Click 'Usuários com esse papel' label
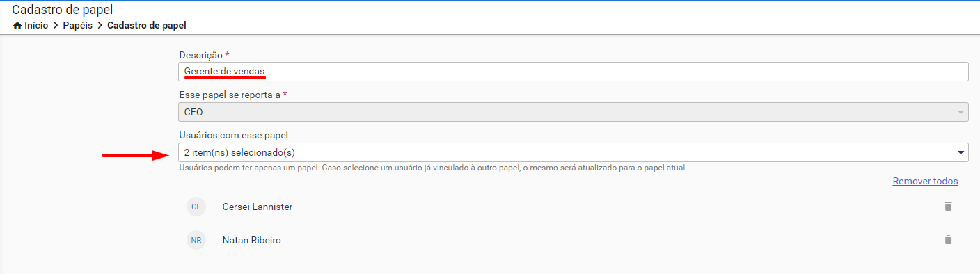 coord(232,135)
